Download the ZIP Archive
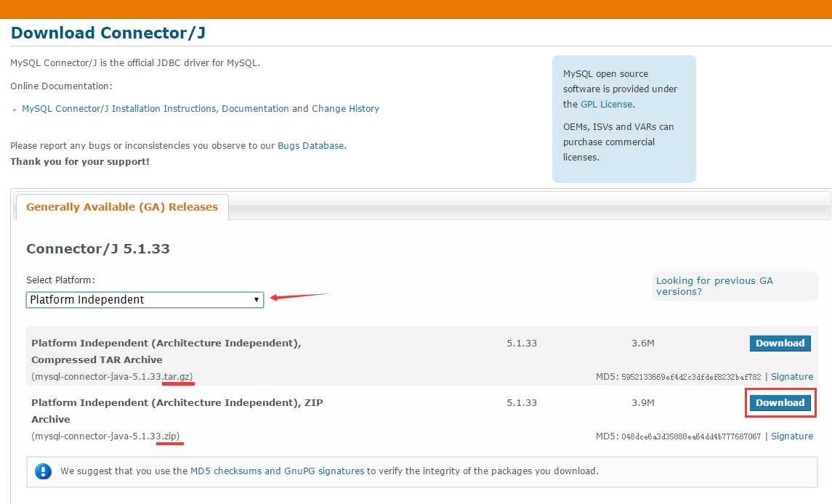The height and width of the screenshot is (504, 832). [780, 402]
